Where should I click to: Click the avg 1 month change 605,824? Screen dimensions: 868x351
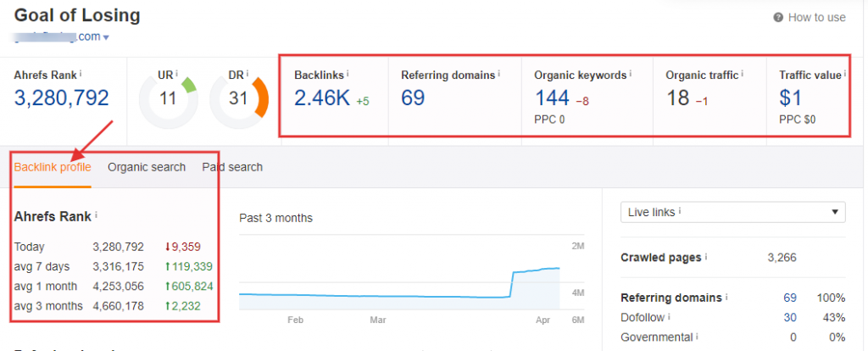[x=188, y=287]
